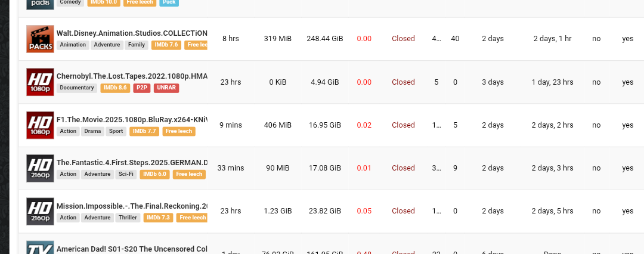Click HD 2160p icon beside Fantastic 4
This screenshot has width=644, height=254.
41,168
